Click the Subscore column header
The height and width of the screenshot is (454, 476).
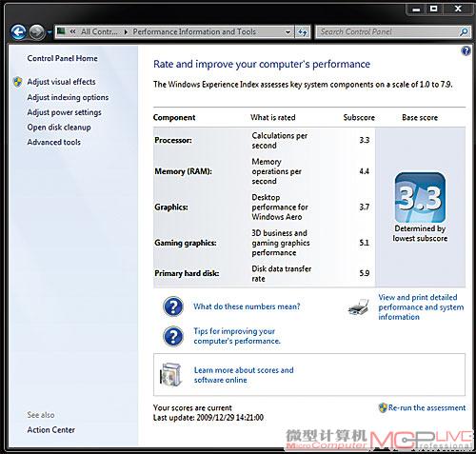(x=359, y=118)
